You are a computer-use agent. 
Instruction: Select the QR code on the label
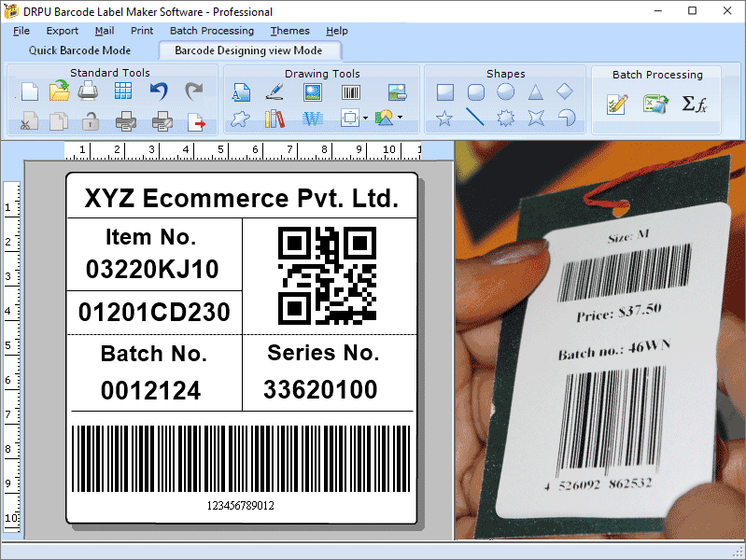point(328,275)
